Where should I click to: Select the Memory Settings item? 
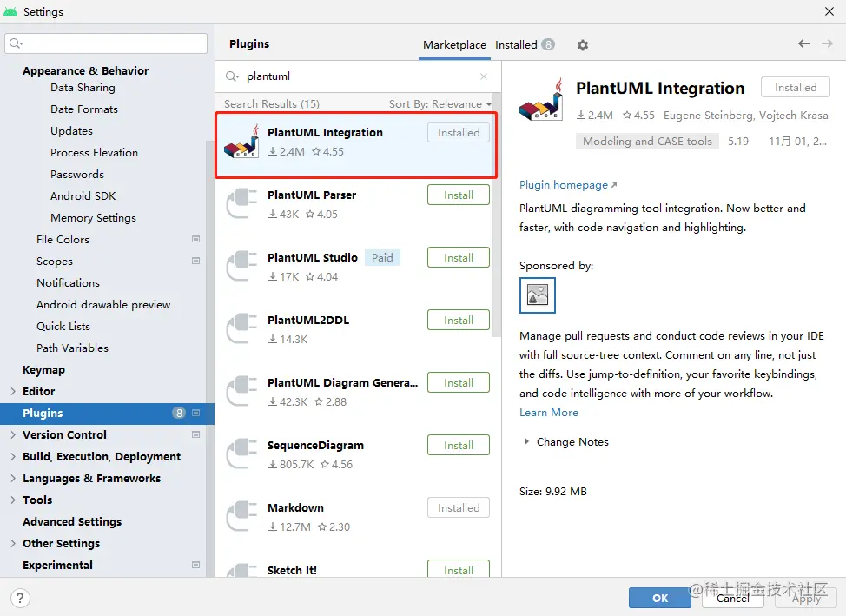(x=93, y=217)
